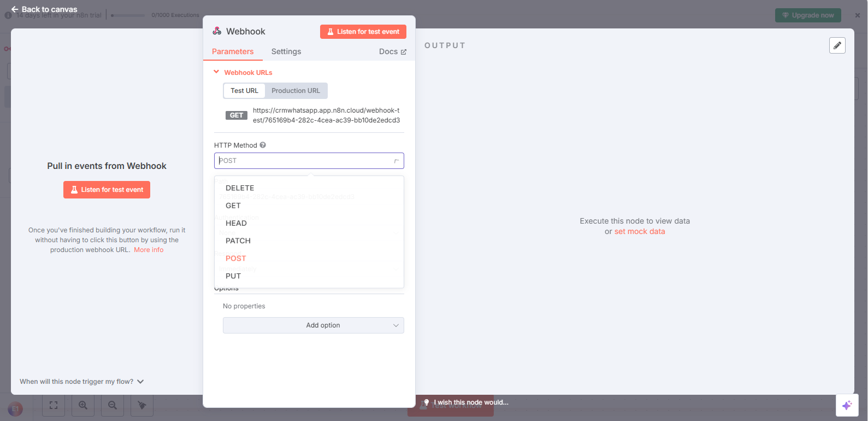Click the OUTPUT panel heading

(x=445, y=45)
